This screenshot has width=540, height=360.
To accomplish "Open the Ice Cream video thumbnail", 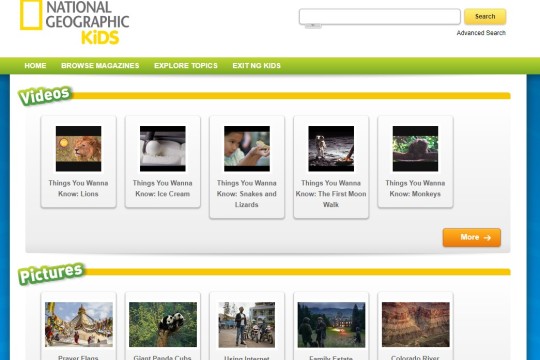I will (x=163, y=148).
